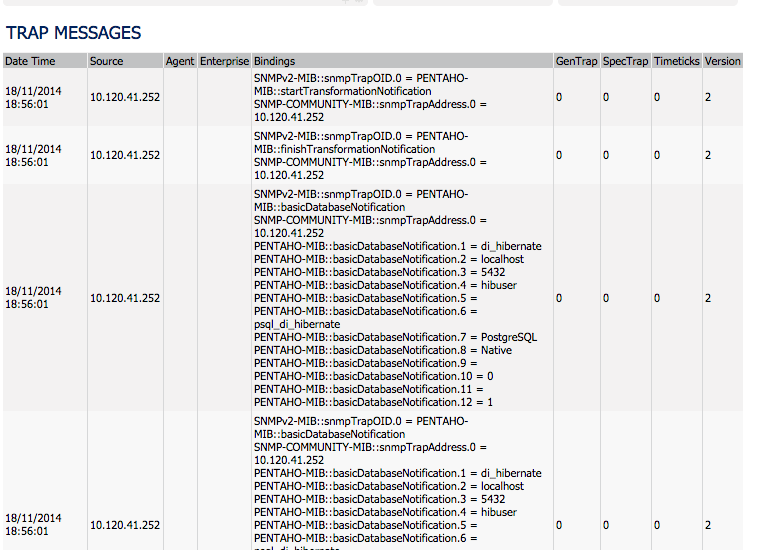Select the Agent column header
765x550 pixels.
coord(180,61)
